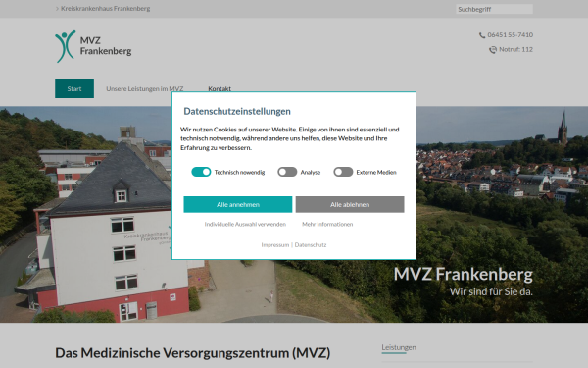Open Mehr Informationen link
588x368 pixels.
pos(327,224)
